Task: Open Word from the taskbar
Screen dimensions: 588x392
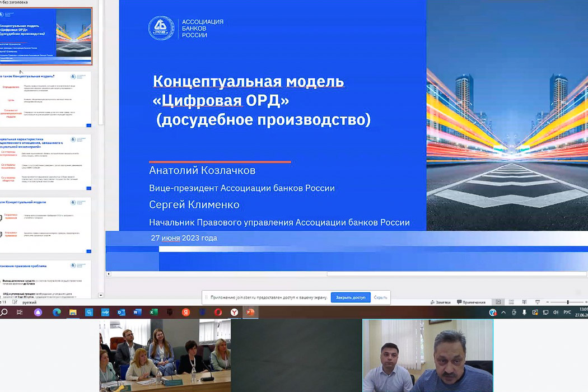Action: pos(137,312)
